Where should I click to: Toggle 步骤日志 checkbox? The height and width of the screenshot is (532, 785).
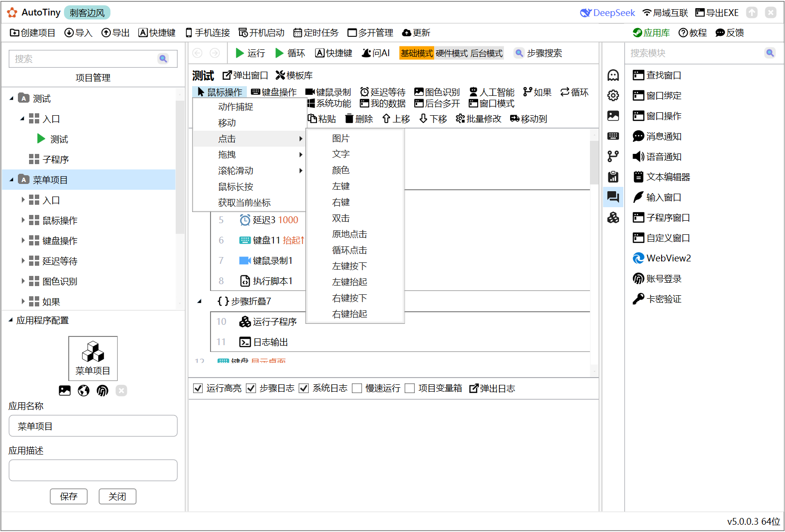251,388
